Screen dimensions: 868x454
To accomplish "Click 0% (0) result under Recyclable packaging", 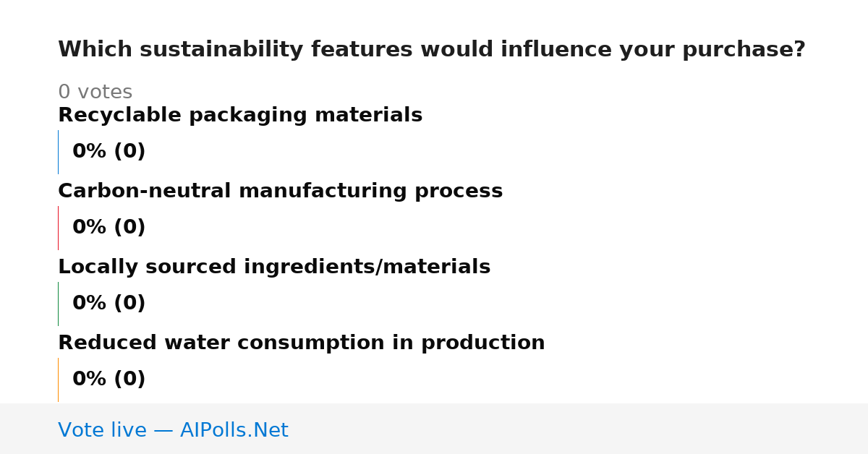I will tap(109, 152).
